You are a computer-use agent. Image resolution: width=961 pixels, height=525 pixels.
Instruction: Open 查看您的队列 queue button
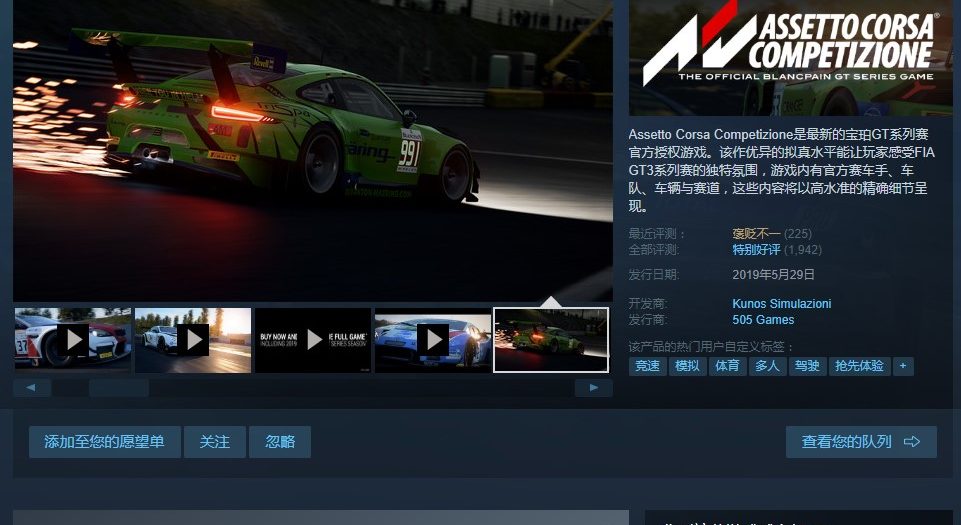click(x=861, y=442)
